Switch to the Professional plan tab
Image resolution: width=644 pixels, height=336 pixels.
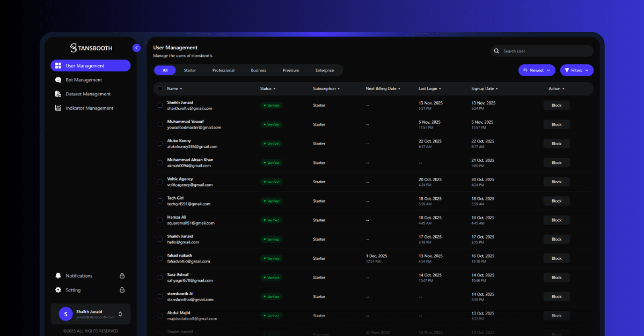coord(223,70)
